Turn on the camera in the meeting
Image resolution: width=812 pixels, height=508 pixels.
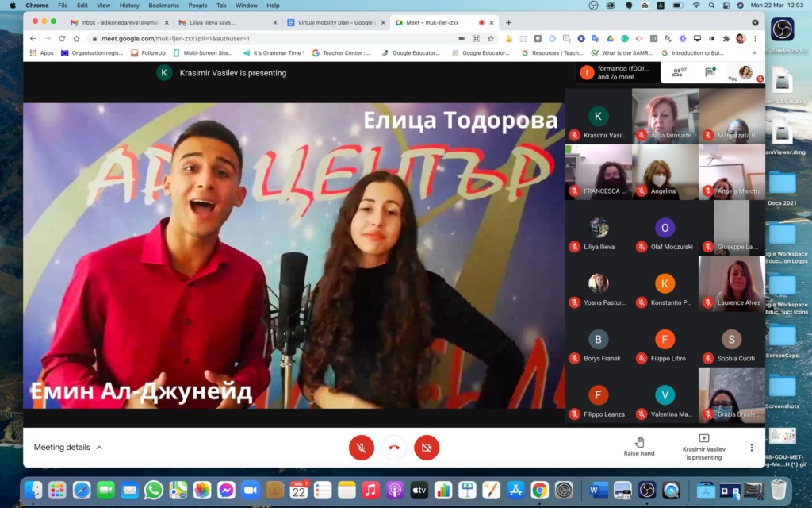pos(426,448)
